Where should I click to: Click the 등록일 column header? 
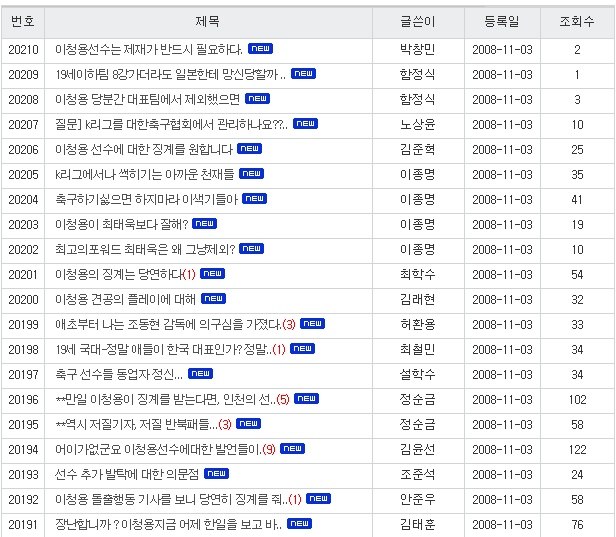[x=502, y=22]
